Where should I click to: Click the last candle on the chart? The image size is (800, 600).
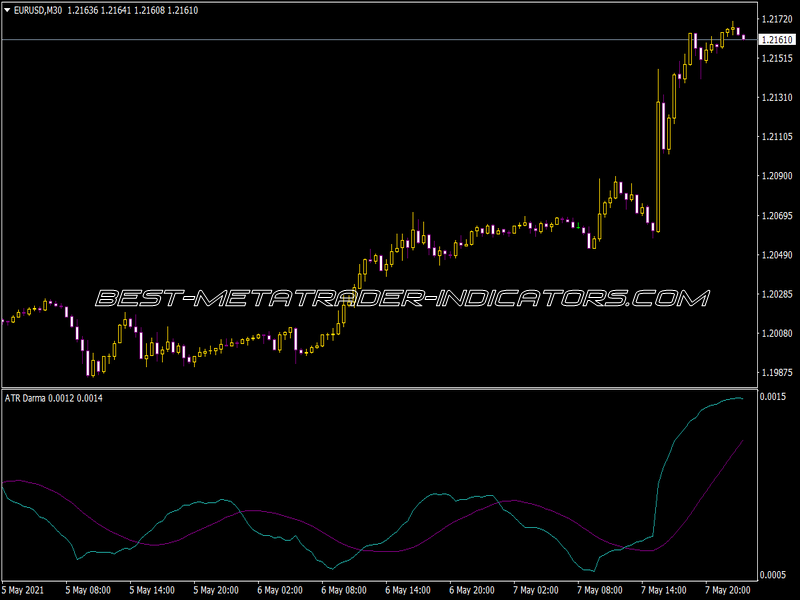743,37
